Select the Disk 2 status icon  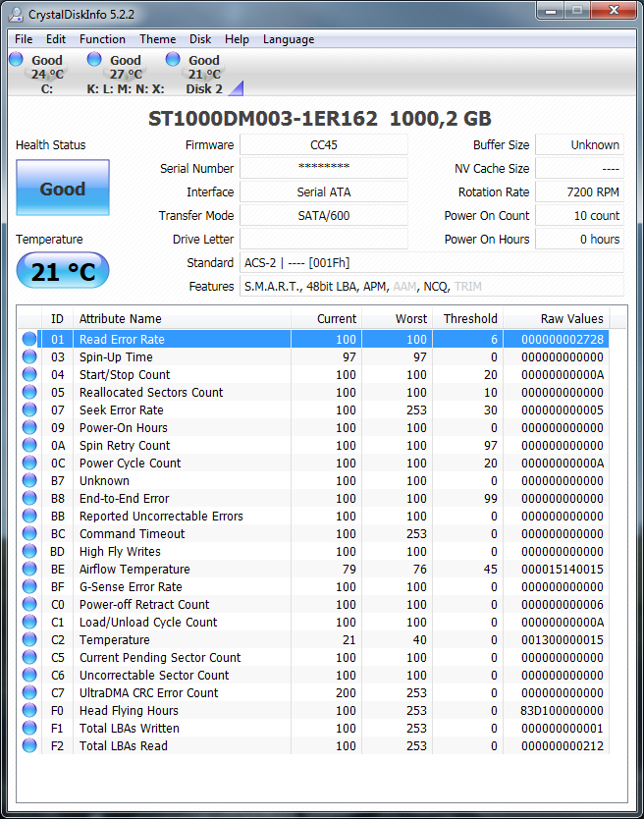[x=173, y=60]
